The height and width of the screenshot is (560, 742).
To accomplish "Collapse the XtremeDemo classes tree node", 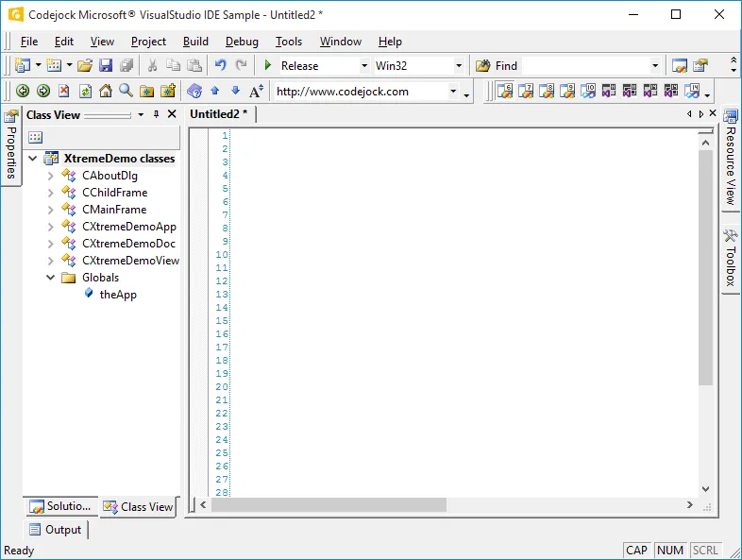I will 33,158.
